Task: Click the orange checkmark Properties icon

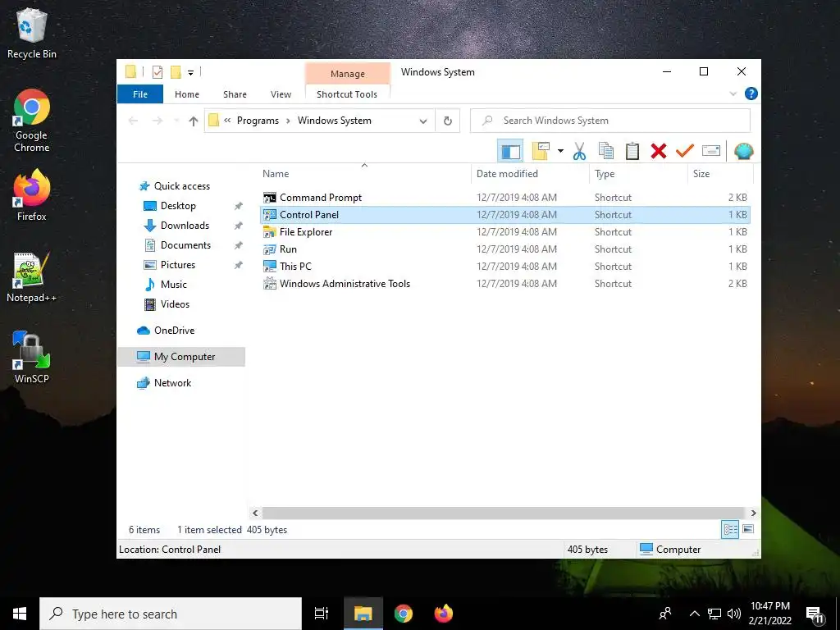Action: pos(685,151)
